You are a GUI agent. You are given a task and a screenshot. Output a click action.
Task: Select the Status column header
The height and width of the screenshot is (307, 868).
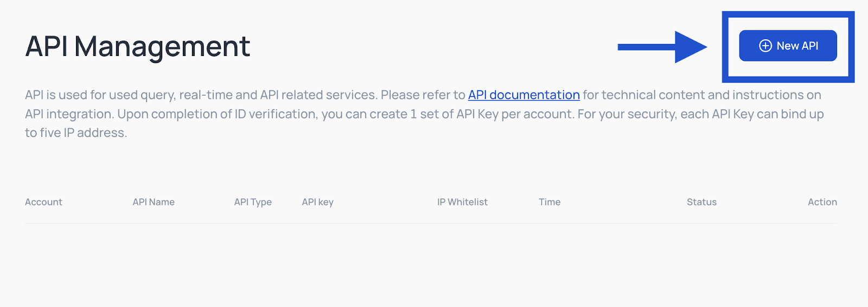701,202
